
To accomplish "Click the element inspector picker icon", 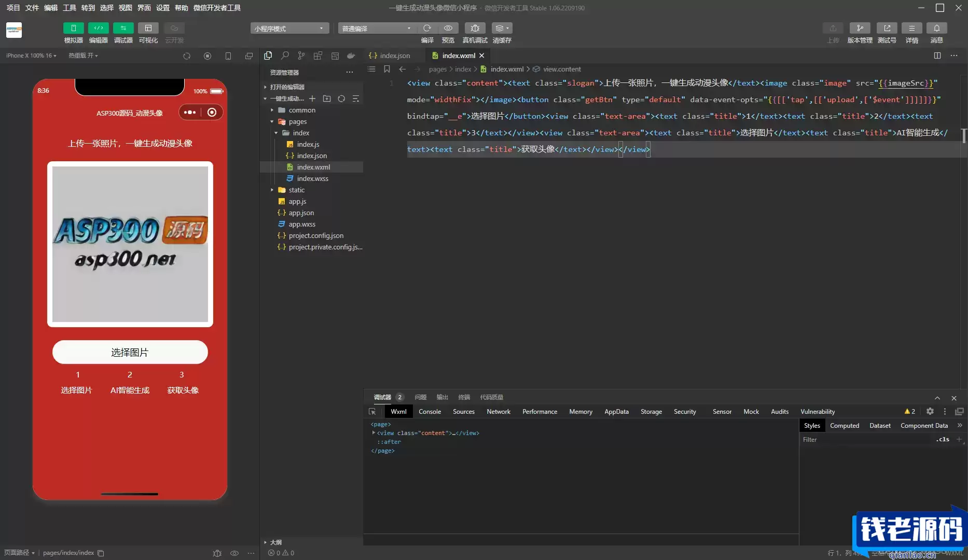I will (372, 412).
